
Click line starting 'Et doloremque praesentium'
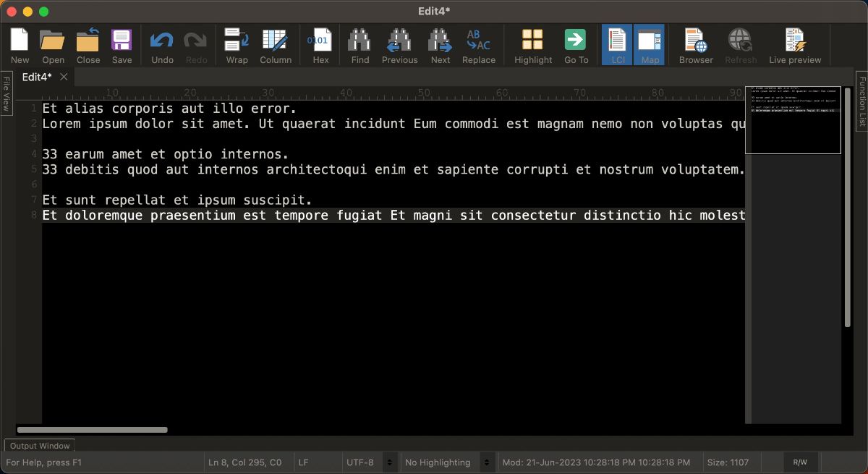coord(393,215)
